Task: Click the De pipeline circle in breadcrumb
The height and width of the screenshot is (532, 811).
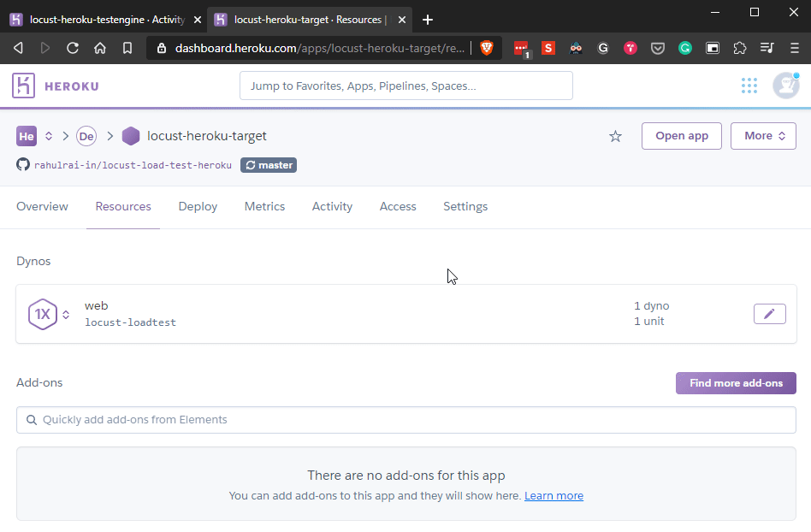Action: pyautogui.click(x=86, y=136)
